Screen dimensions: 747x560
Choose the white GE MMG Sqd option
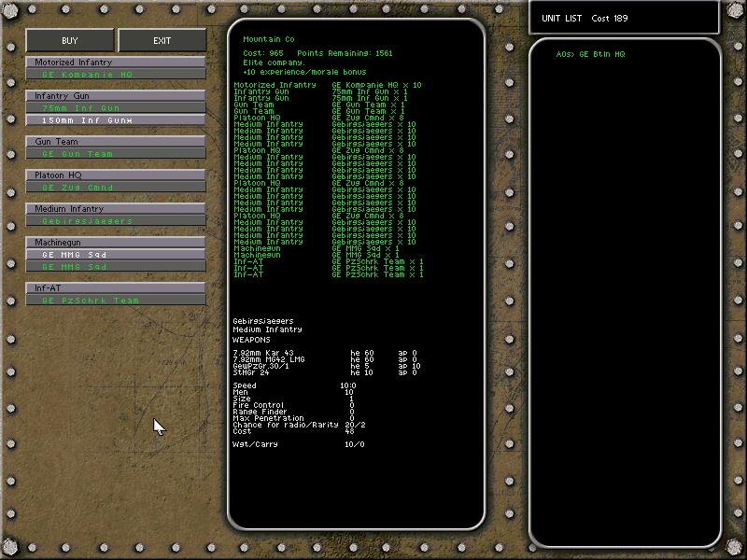coord(116,254)
